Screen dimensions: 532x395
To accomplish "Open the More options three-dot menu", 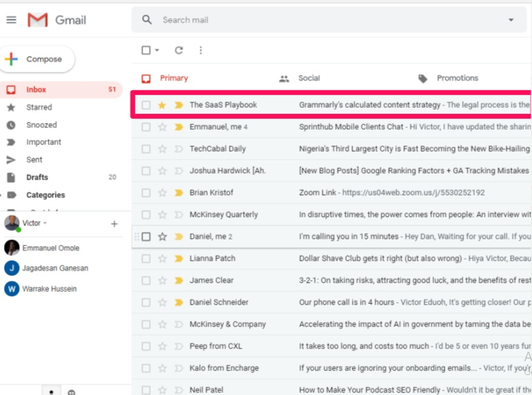I will point(201,51).
